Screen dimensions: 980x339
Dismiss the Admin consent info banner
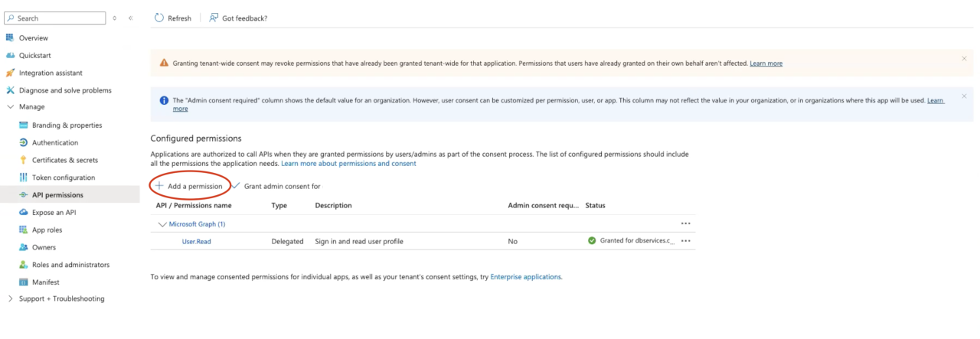(x=964, y=98)
